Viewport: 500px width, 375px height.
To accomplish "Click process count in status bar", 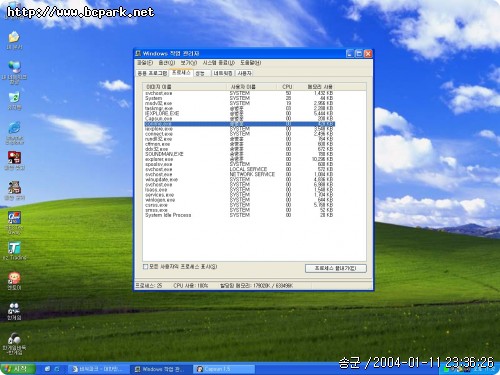I will click(149, 286).
